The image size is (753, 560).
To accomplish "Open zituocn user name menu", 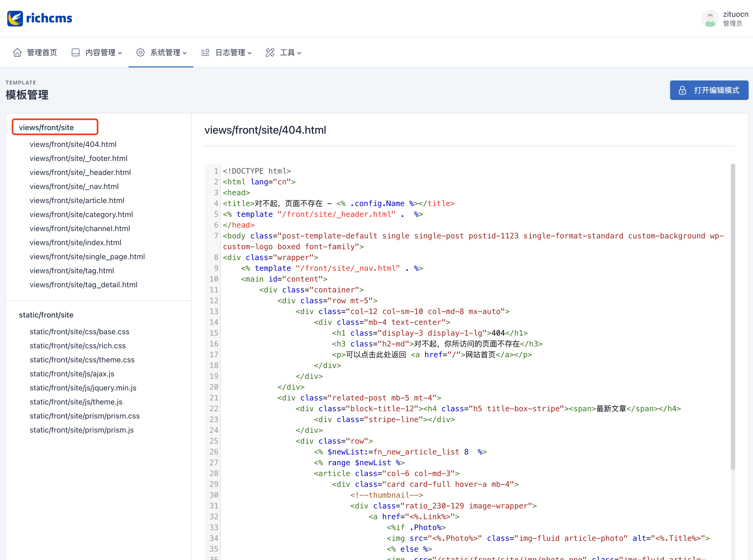I will [735, 14].
